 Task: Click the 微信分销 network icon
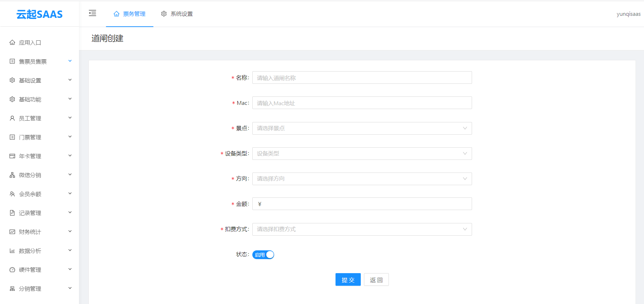click(x=12, y=175)
